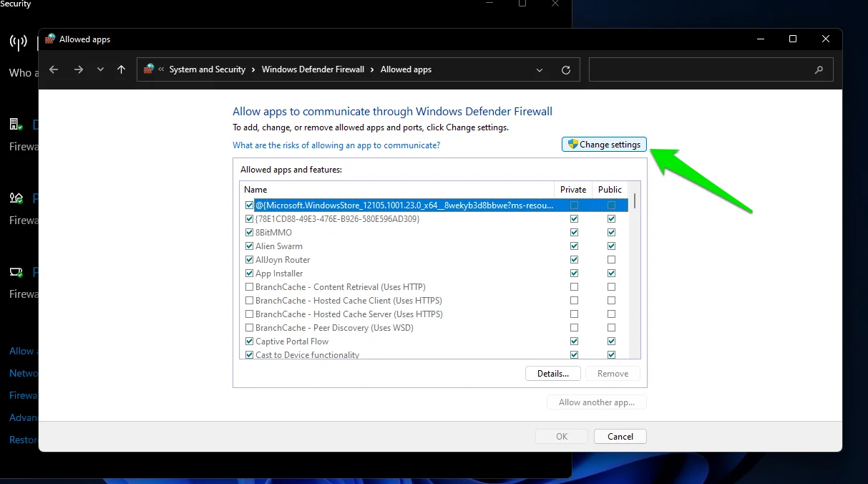Screen dimensions: 868x484
Task: Open risks of allowing an app link
Action: 336,145
